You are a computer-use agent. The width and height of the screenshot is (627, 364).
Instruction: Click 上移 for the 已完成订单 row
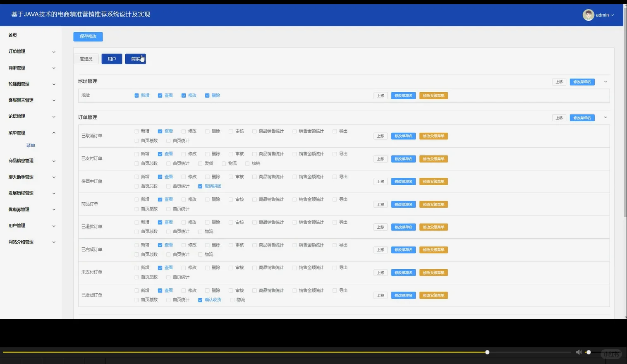(381, 250)
